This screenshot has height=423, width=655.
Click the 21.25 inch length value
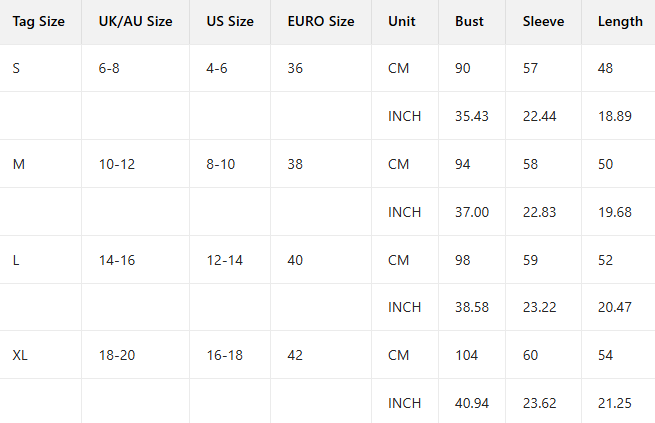[614, 403]
